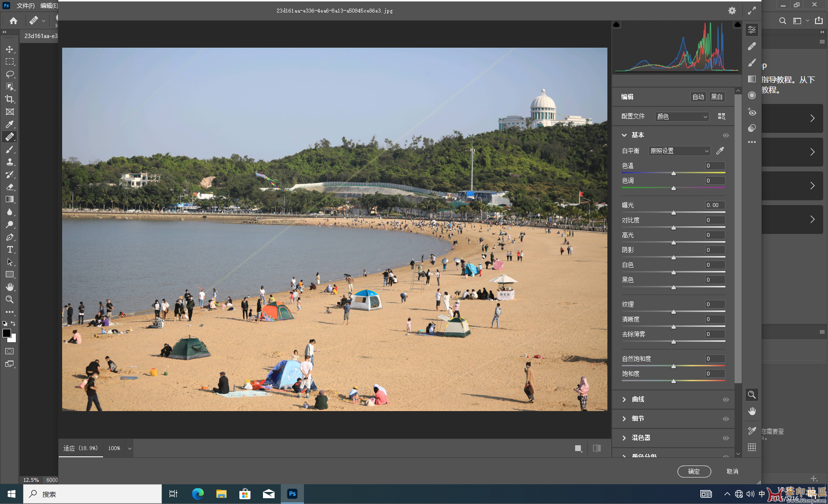Open the 配置文件 profile dropdown
The height and width of the screenshot is (504, 828).
tap(682, 116)
